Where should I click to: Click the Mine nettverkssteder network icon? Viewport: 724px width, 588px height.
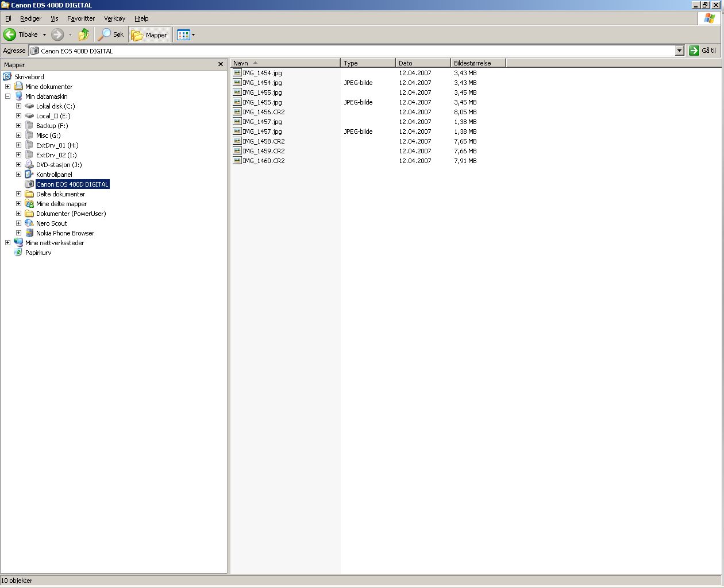[x=18, y=242]
